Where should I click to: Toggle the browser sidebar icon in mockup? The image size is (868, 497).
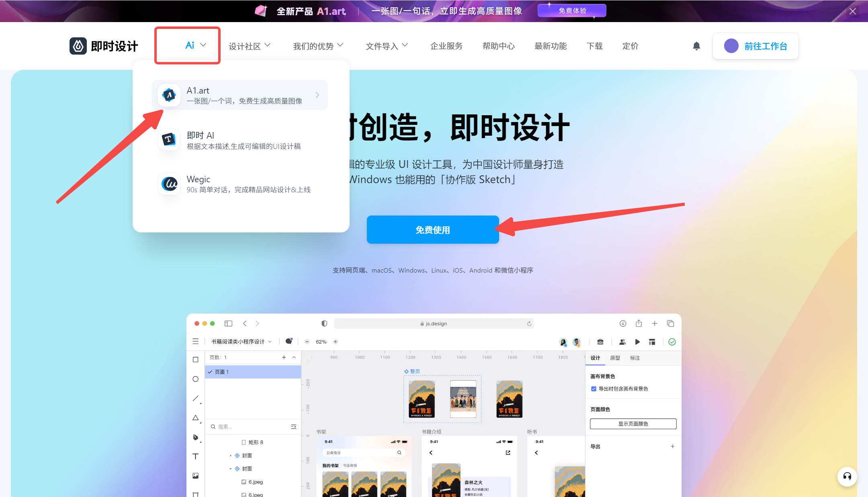point(228,324)
